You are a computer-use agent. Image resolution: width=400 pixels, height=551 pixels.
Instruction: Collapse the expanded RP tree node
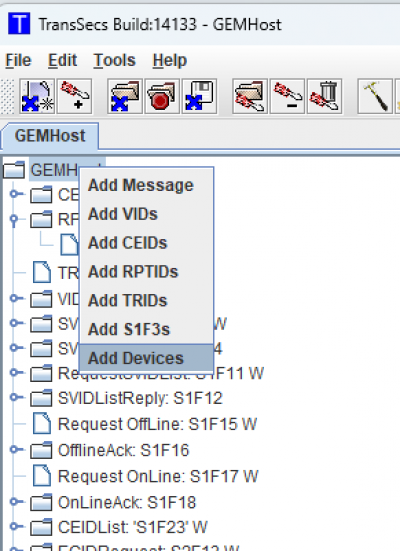14,221
